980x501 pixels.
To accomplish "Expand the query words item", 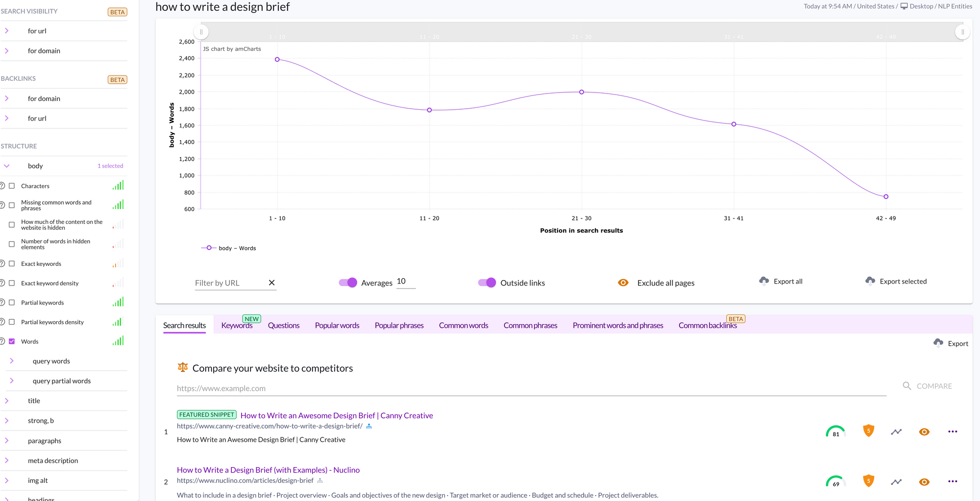I will [12, 361].
